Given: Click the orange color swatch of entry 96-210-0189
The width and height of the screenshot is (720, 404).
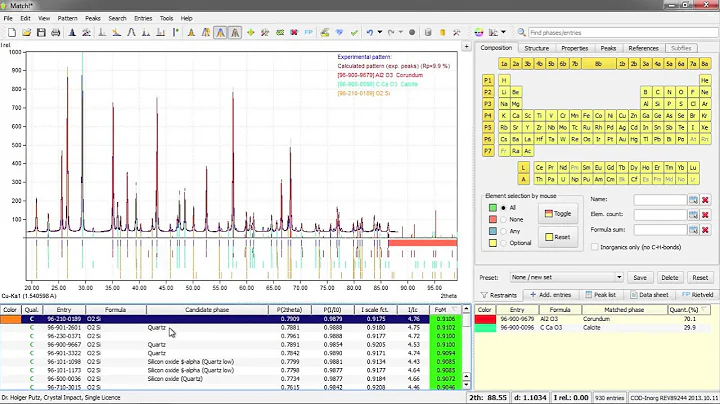Looking at the screenshot, I should pyautogui.click(x=11, y=319).
